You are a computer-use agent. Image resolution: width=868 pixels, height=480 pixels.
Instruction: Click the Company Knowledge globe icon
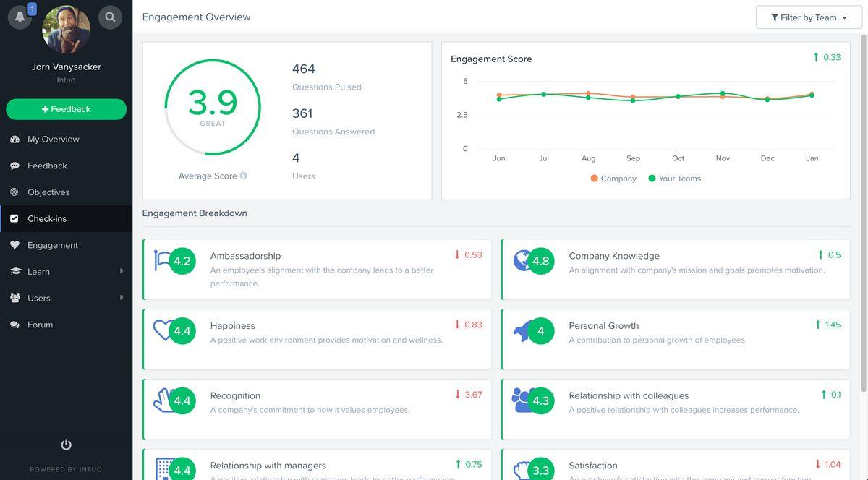(x=522, y=260)
